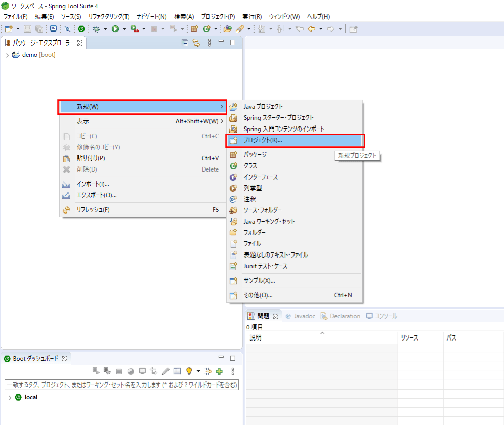Click the lightbulb icon in Boot Dashboard
The height and width of the screenshot is (425, 504).
point(189,371)
